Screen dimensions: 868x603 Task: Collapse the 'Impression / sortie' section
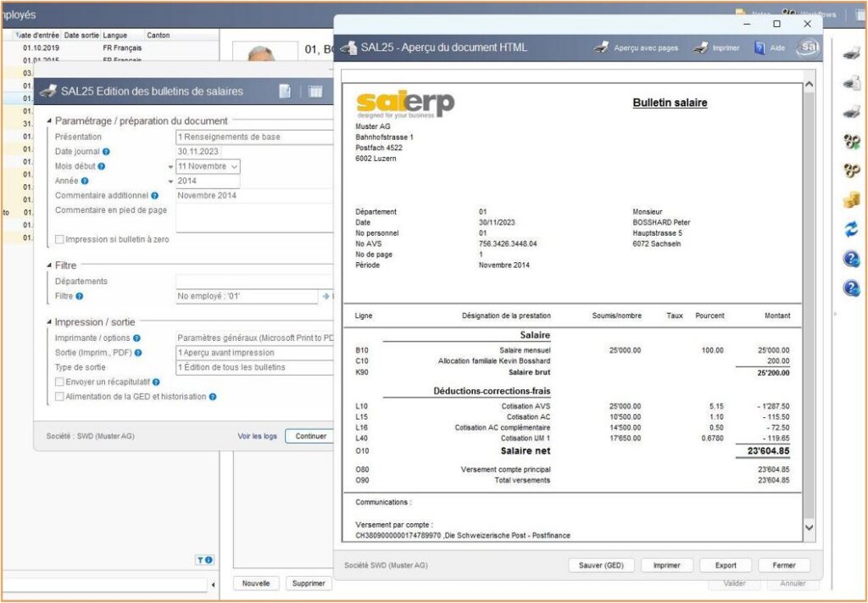[x=49, y=322]
